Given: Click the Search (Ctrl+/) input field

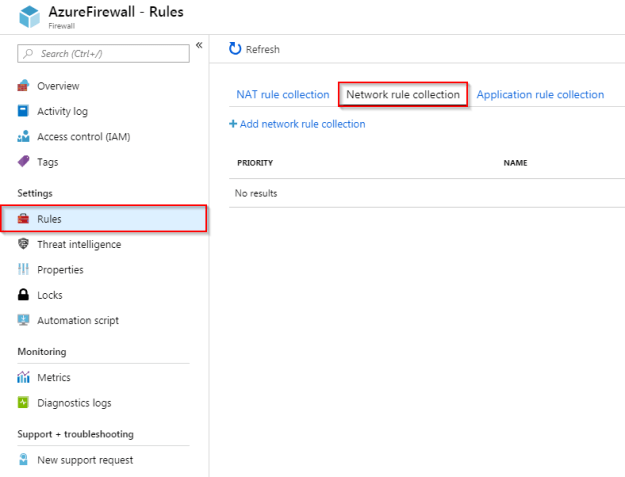Looking at the screenshot, I should (x=103, y=53).
